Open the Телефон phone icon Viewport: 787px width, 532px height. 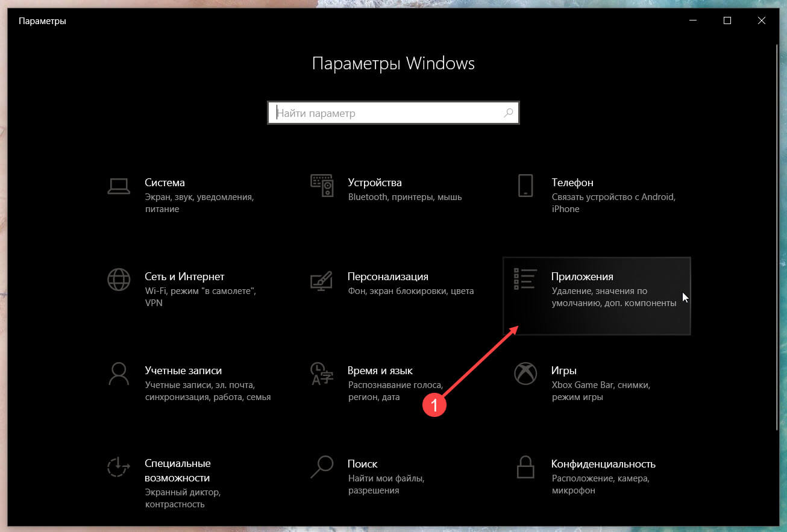(525, 186)
